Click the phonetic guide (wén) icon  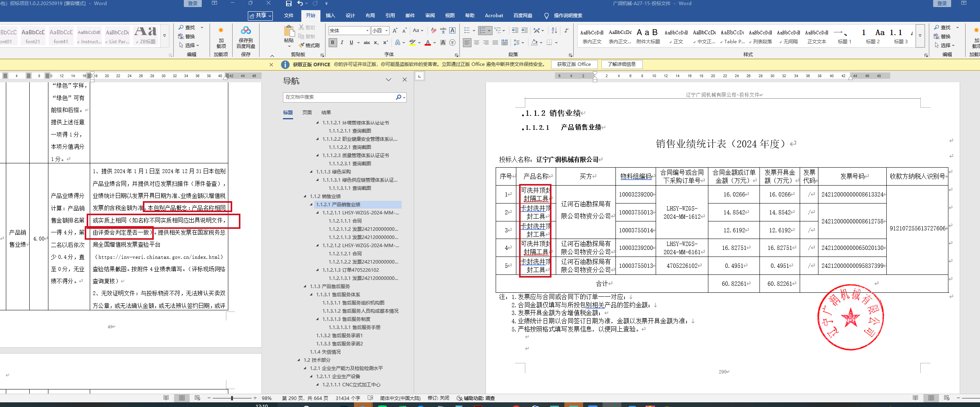[x=443, y=30]
